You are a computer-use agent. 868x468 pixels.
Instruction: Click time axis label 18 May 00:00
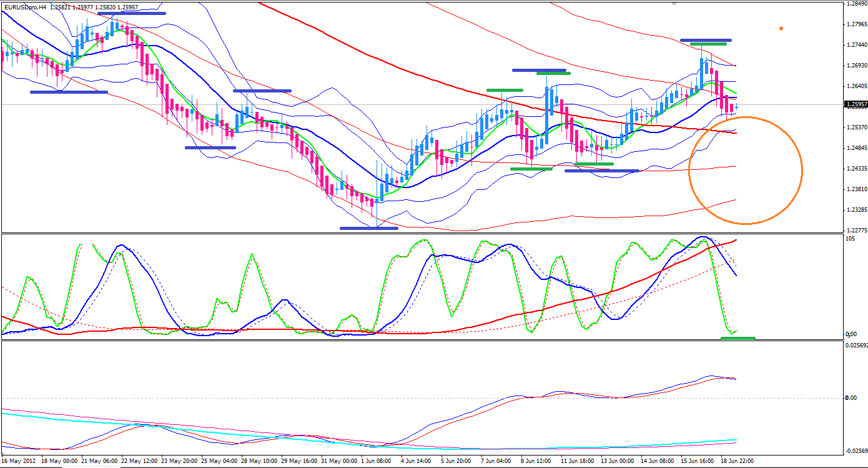(59, 461)
